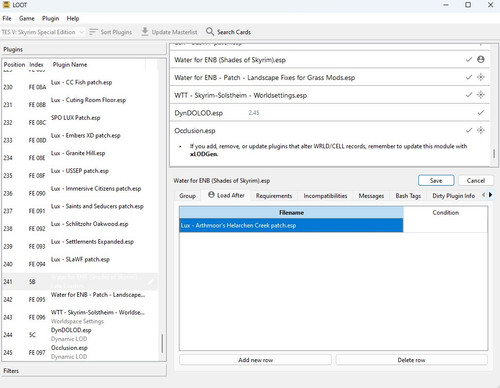This screenshot has height=388, width=500.
Task: Switch to the Bash Tags tab
Action: (408, 196)
